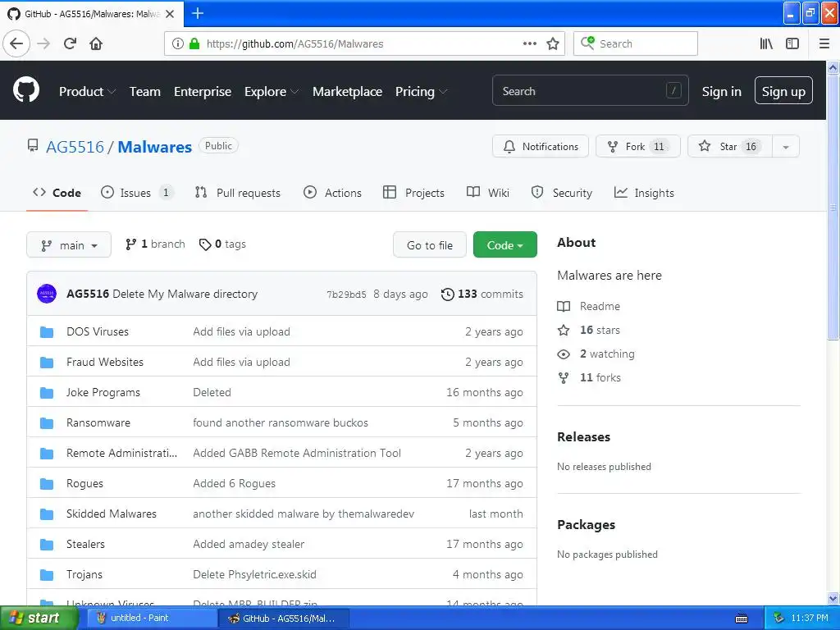Open the Windows start button
The height and width of the screenshot is (630, 840).
pyautogui.click(x=38, y=619)
